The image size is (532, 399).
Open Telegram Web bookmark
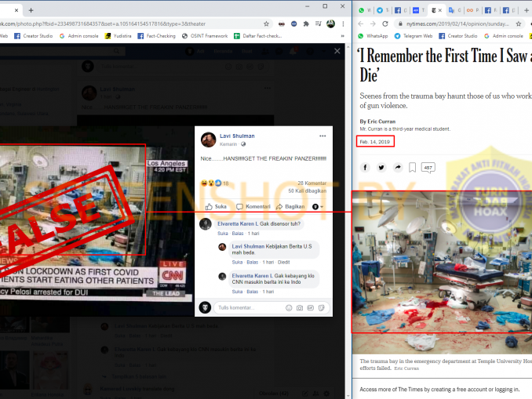tap(414, 36)
